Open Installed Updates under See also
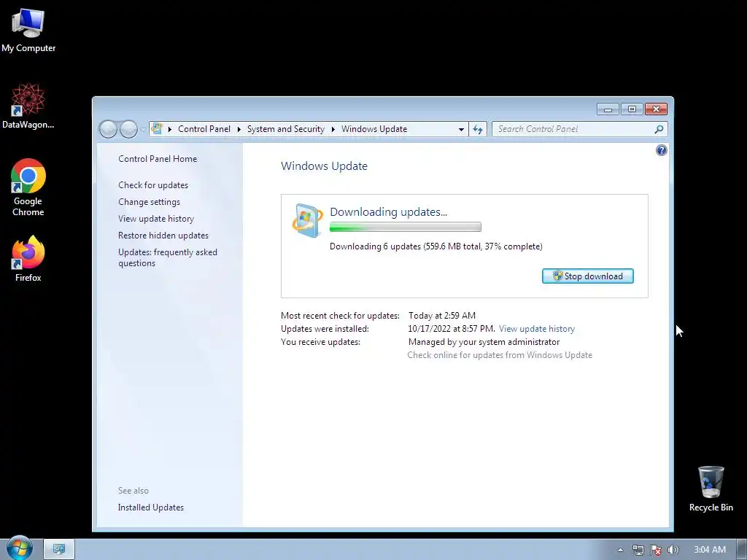This screenshot has width=747, height=560. coord(150,507)
